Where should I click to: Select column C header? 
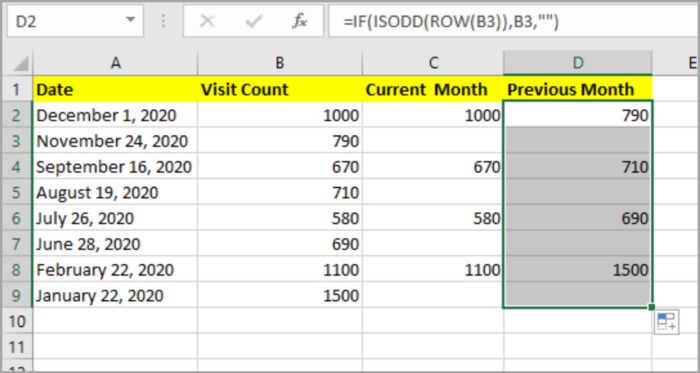pos(433,63)
